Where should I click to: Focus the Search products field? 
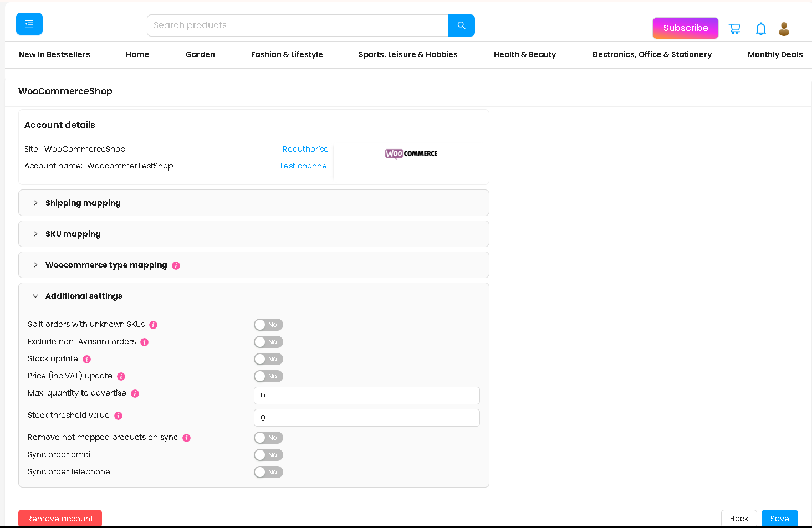pyautogui.click(x=298, y=25)
